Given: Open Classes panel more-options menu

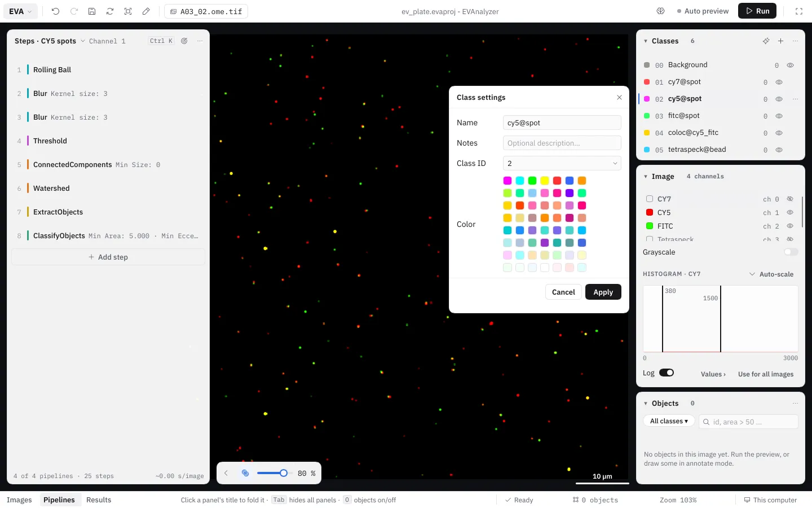Looking at the screenshot, I should pyautogui.click(x=795, y=41).
